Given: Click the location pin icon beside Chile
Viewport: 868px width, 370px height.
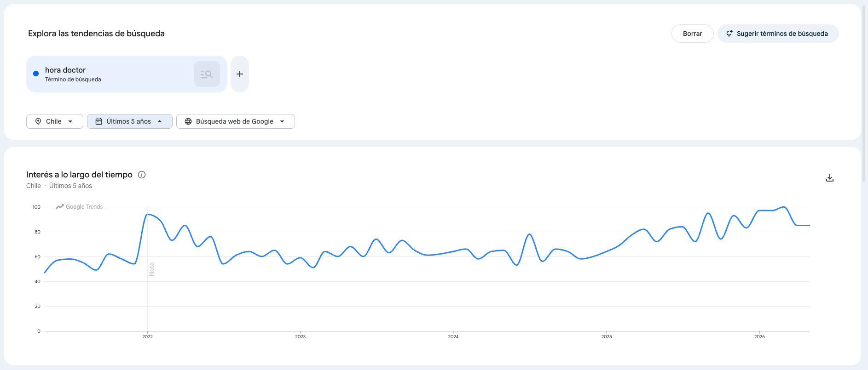Looking at the screenshot, I should [x=38, y=121].
